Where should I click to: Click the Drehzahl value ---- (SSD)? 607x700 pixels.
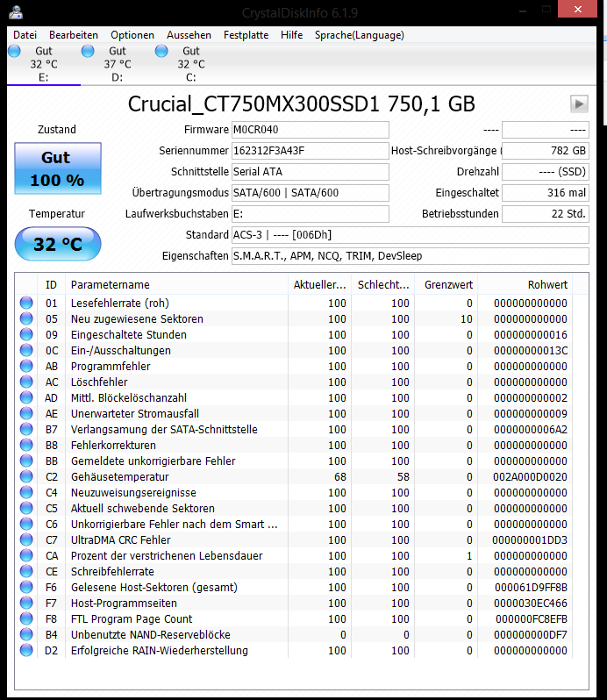click(x=546, y=172)
